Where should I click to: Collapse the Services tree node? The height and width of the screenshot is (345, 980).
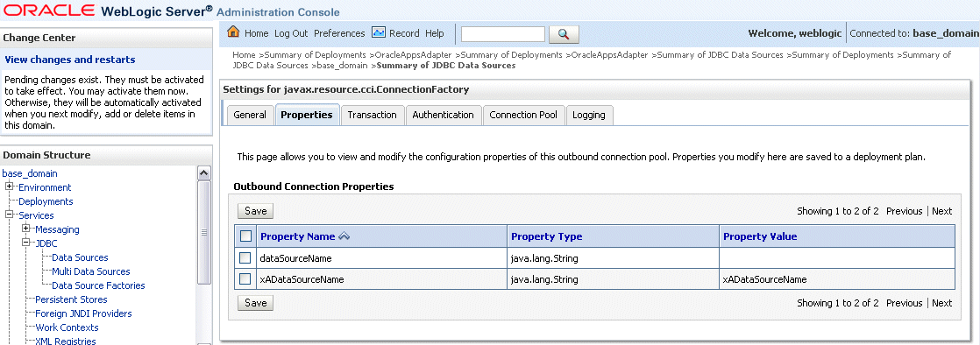[x=10, y=215]
